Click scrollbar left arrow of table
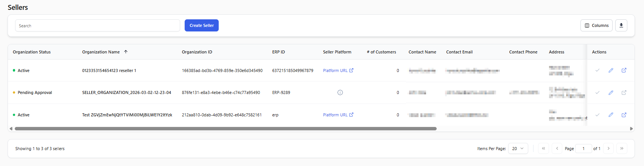The image size is (644, 166). pos(11,128)
